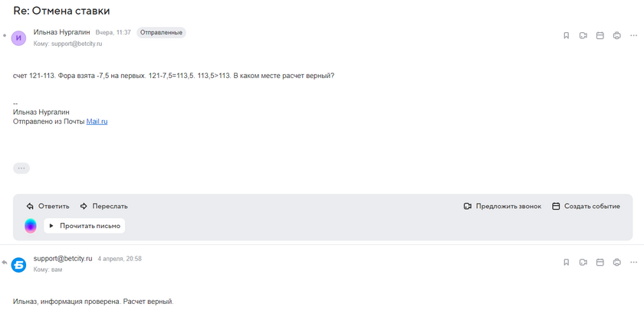Print the first email via printer icon

point(616,36)
